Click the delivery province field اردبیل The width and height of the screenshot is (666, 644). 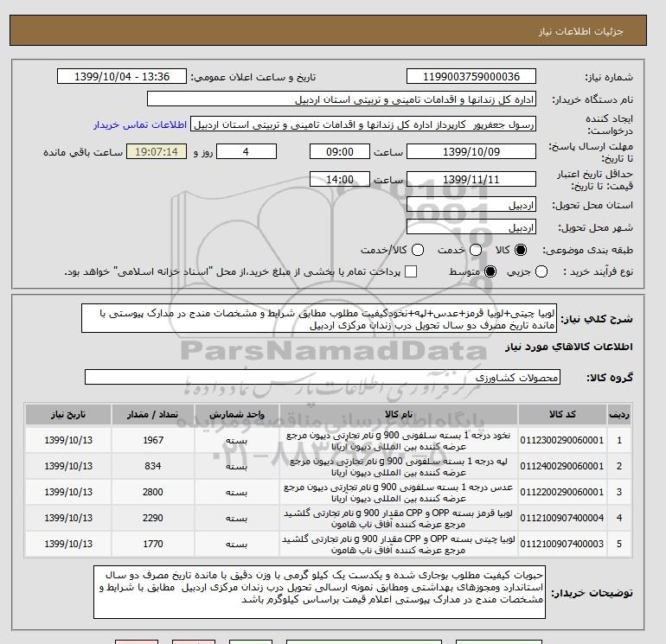[x=471, y=205]
